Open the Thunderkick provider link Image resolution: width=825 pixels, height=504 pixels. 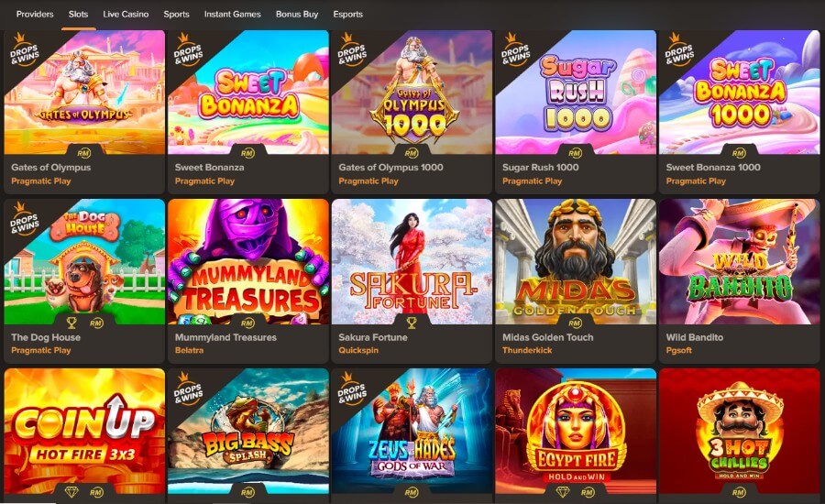point(527,350)
